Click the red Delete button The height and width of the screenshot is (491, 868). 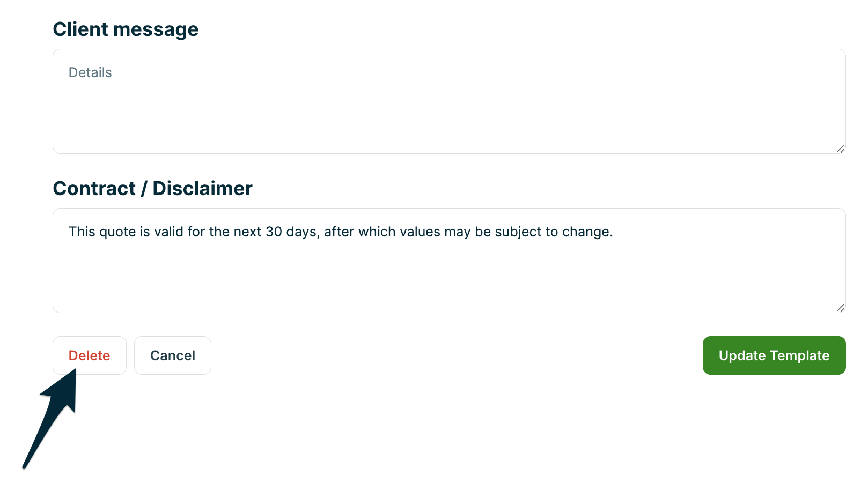coord(89,355)
